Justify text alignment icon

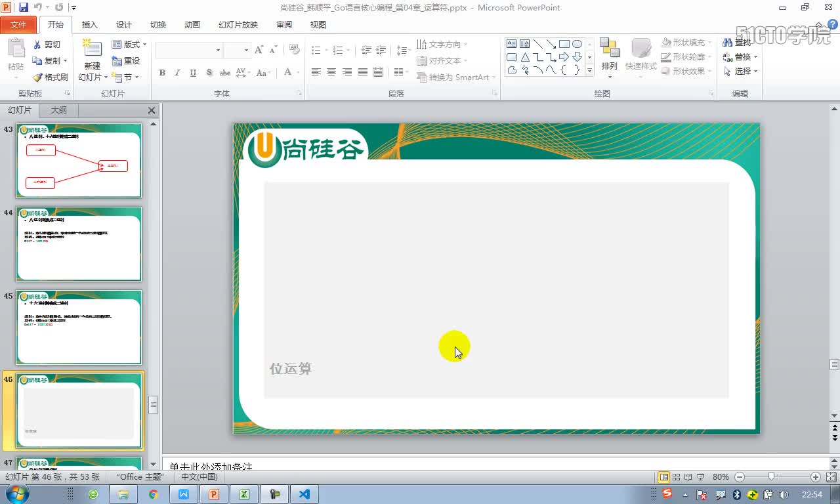click(x=363, y=72)
